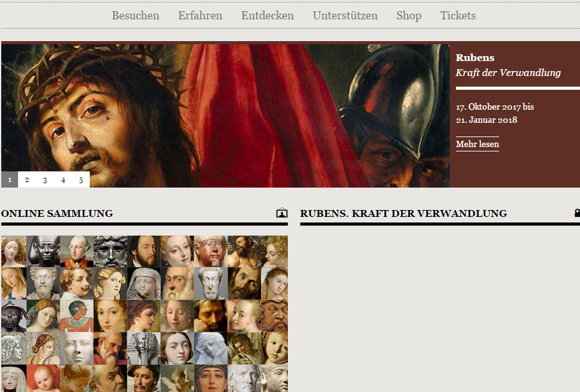Show slide 3 of the carousel
Viewport: 580px width, 392px height.
(45, 180)
